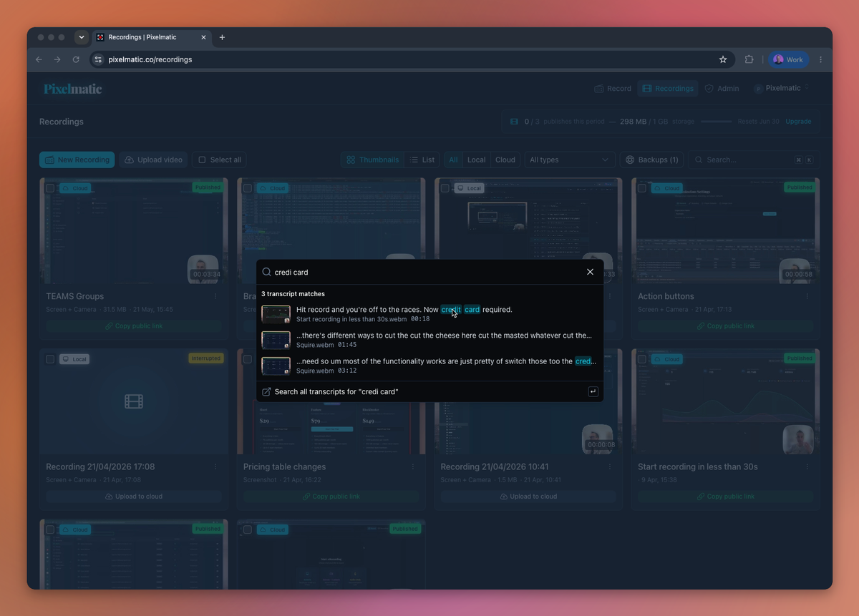
Task: Click the Upgrade link
Action: pyautogui.click(x=798, y=122)
